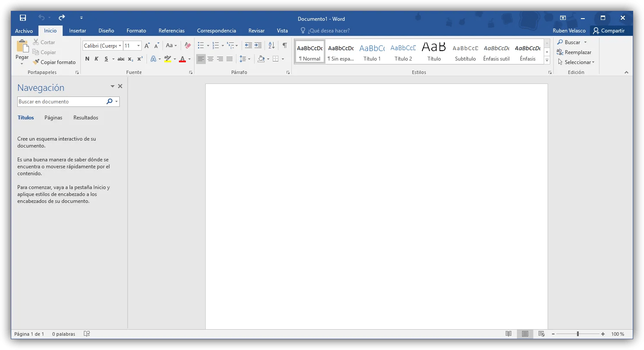Expand the Styles gallery
Viewport: 644px width, 350px height.
546,60
